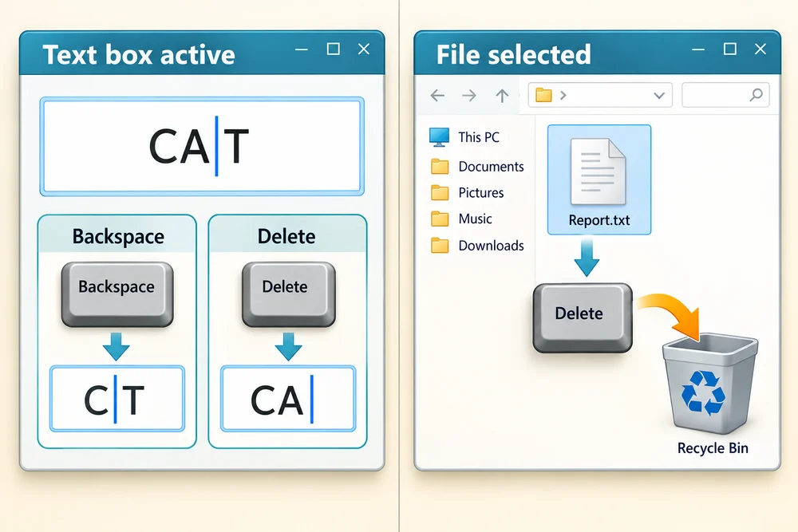Click the File selected title
This screenshot has height=532, width=798.
coord(513,54)
